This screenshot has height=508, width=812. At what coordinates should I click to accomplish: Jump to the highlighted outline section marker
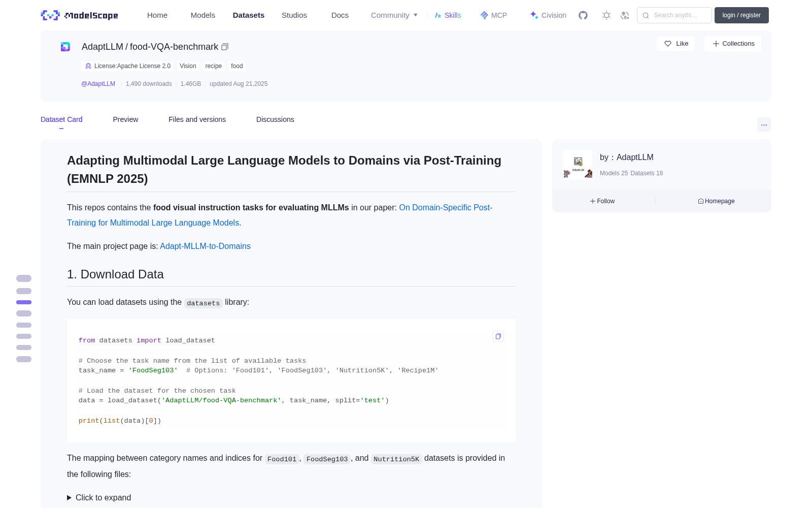24,302
